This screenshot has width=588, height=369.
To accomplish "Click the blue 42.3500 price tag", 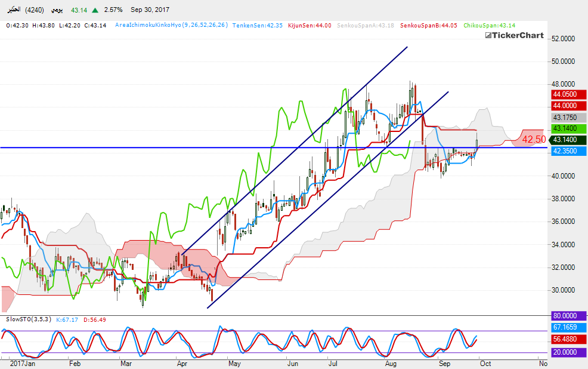I will pyautogui.click(x=564, y=151).
